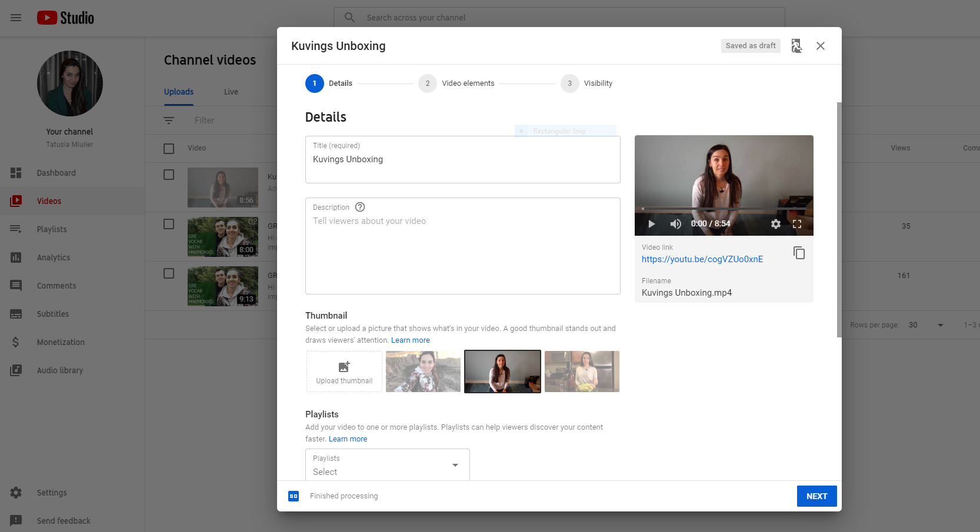Select the selected sitting-woman thumbnail option

(502, 372)
